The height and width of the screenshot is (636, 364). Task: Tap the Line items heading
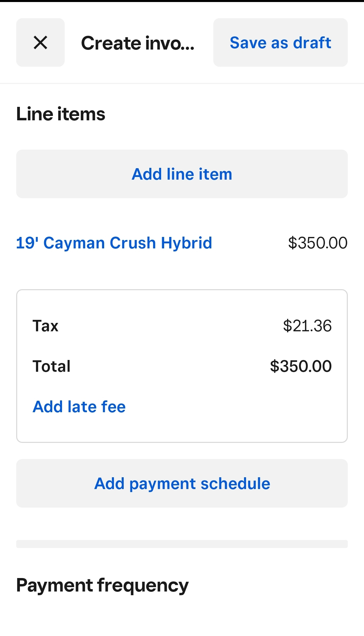point(61,114)
